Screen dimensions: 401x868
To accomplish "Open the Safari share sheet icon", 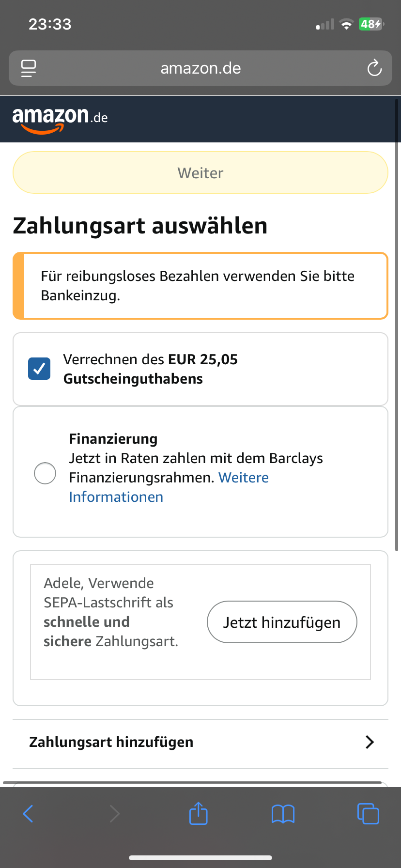I will point(198,814).
